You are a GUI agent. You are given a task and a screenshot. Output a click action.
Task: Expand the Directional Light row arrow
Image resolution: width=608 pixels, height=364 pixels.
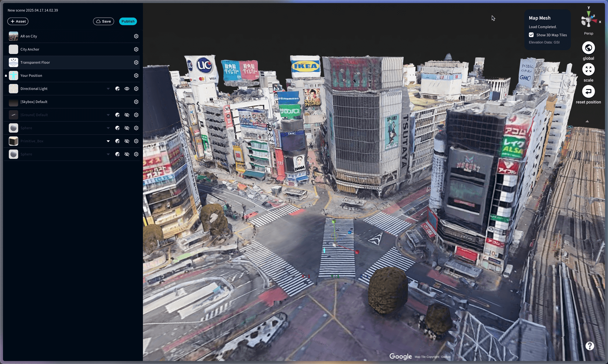tap(108, 89)
